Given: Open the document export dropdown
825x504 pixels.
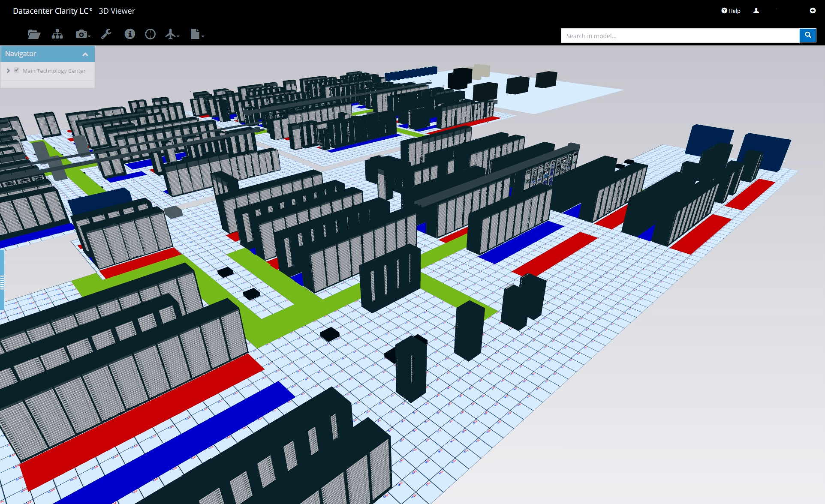Looking at the screenshot, I should [x=197, y=34].
